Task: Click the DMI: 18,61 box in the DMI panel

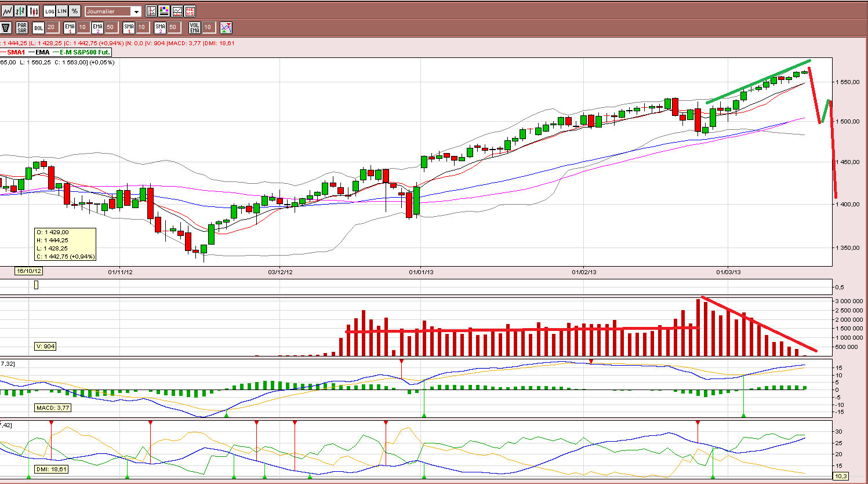Action: click(51, 470)
